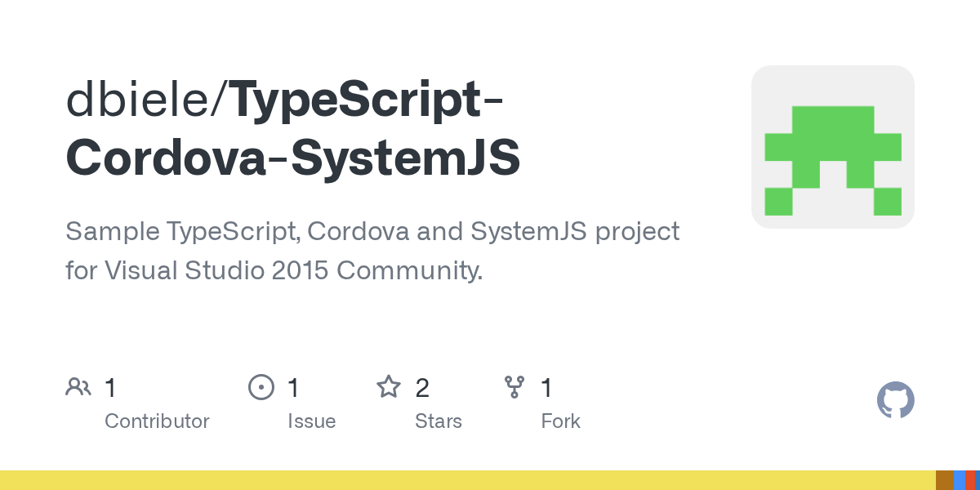Open the Issue count showing 1

[292, 388]
